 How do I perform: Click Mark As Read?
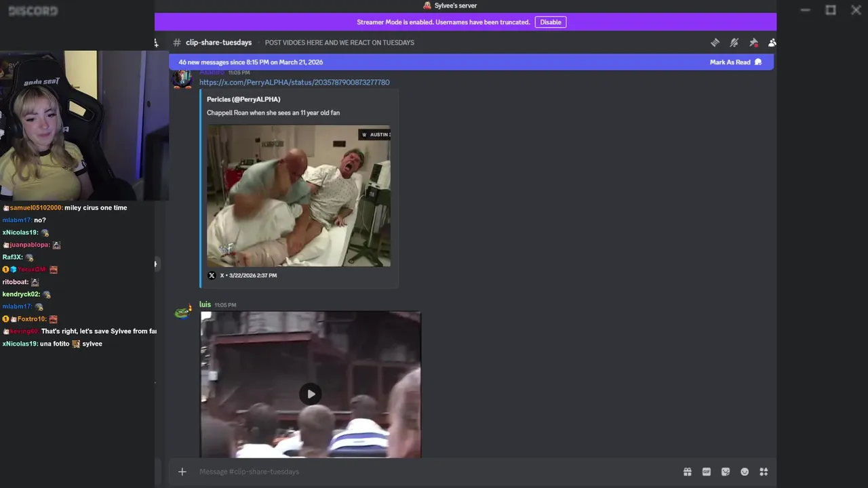[x=736, y=62]
